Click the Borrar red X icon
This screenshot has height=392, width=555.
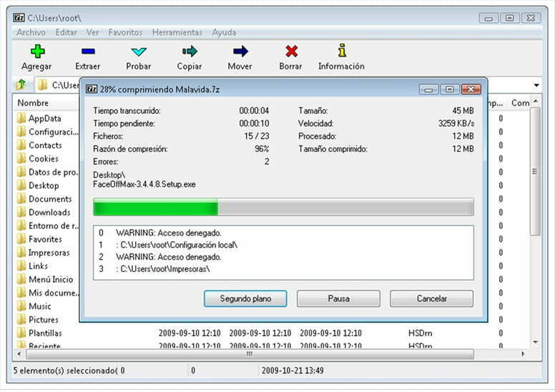click(x=291, y=52)
